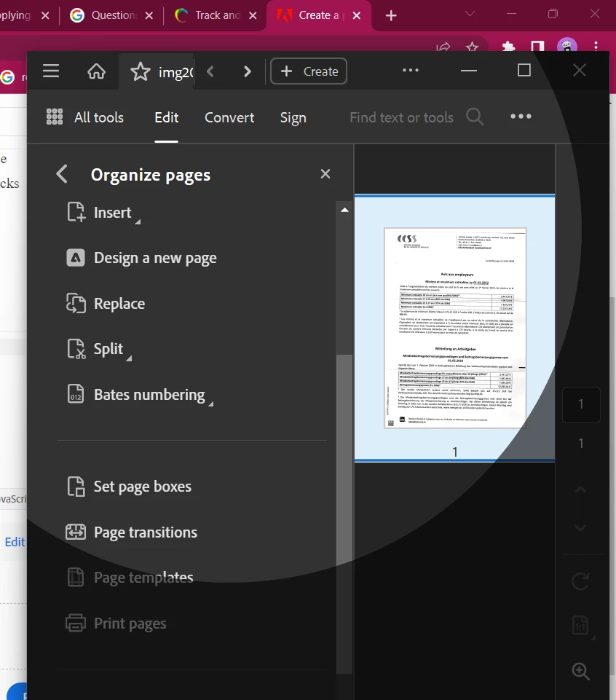The width and height of the screenshot is (616, 700).
Task: Click the Create button
Action: point(309,71)
